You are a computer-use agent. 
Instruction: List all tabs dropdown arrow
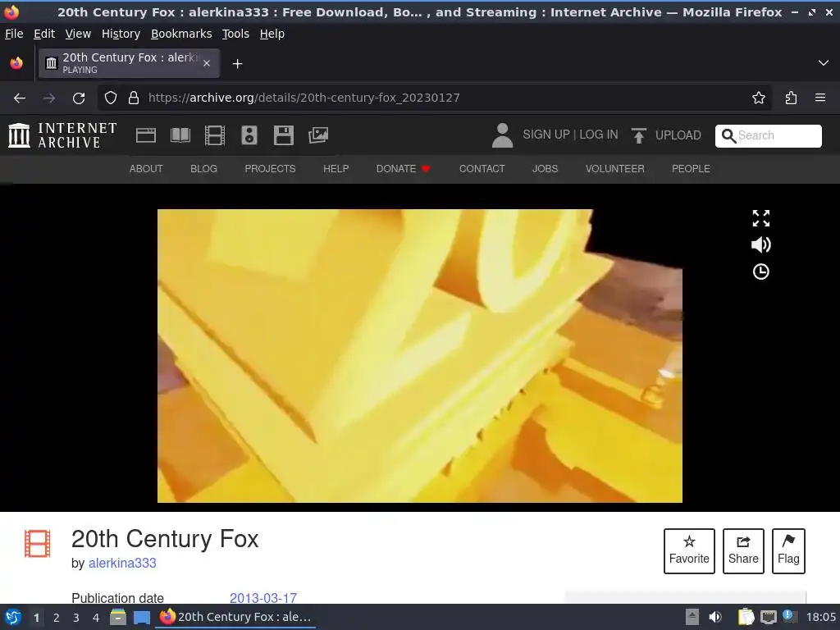(x=824, y=63)
